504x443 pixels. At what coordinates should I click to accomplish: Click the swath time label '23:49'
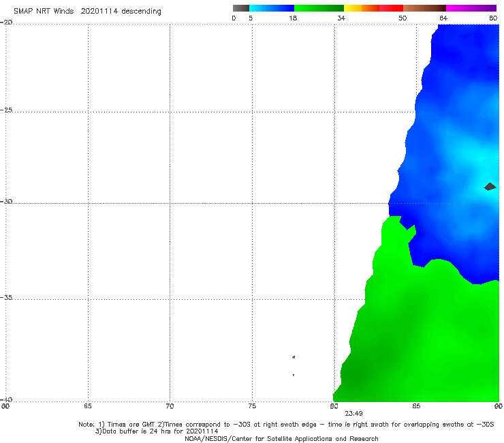[x=354, y=414]
